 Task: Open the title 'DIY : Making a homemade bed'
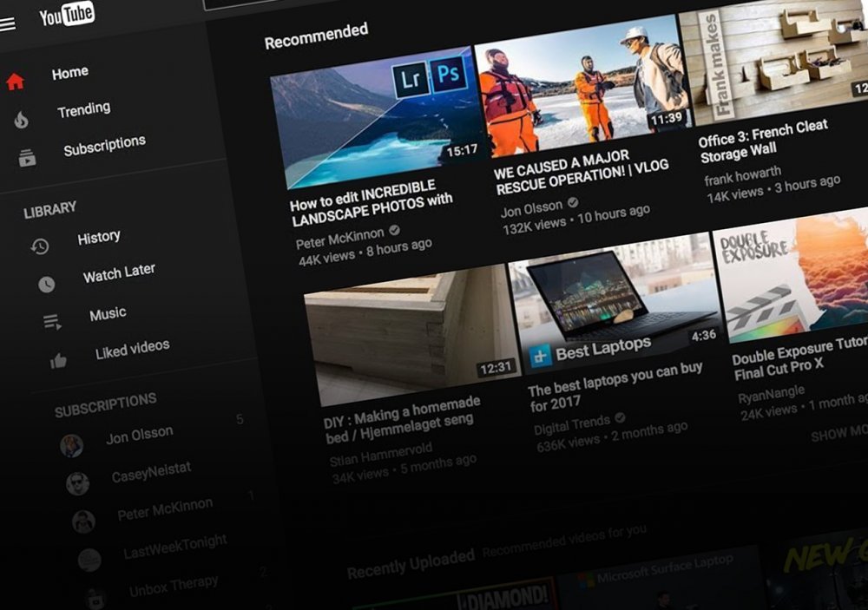coord(403,420)
